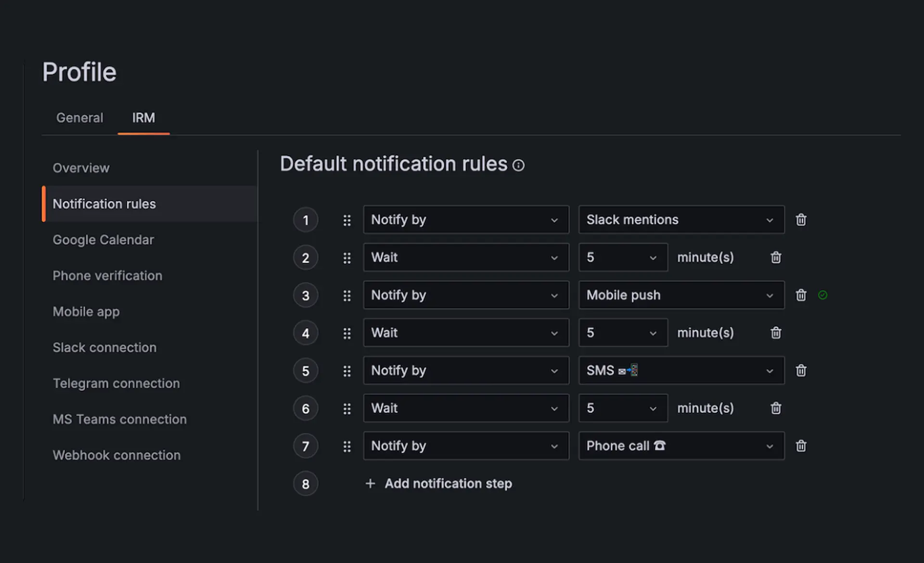The image size is (924, 563).
Task: Select the IRM tab
Action: (x=143, y=118)
